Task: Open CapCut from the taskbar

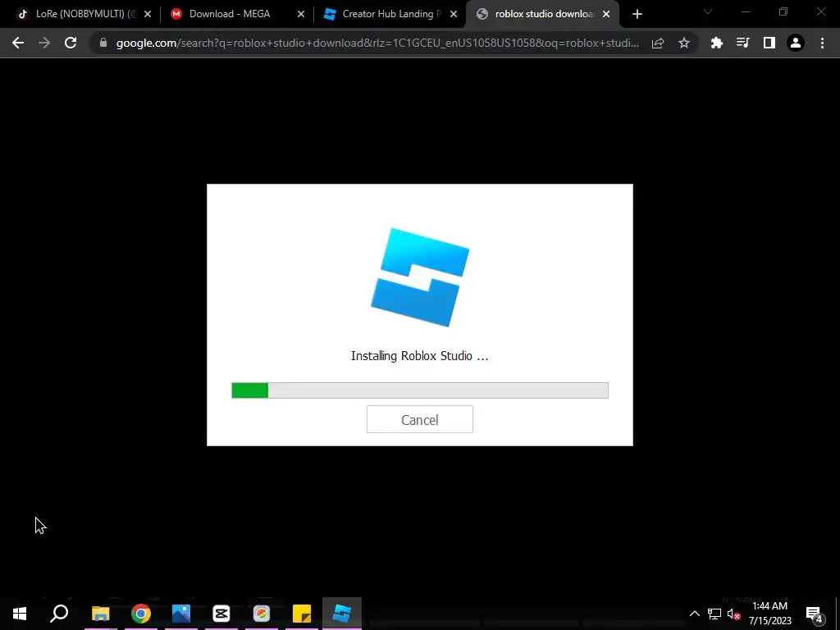Action: click(x=221, y=614)
